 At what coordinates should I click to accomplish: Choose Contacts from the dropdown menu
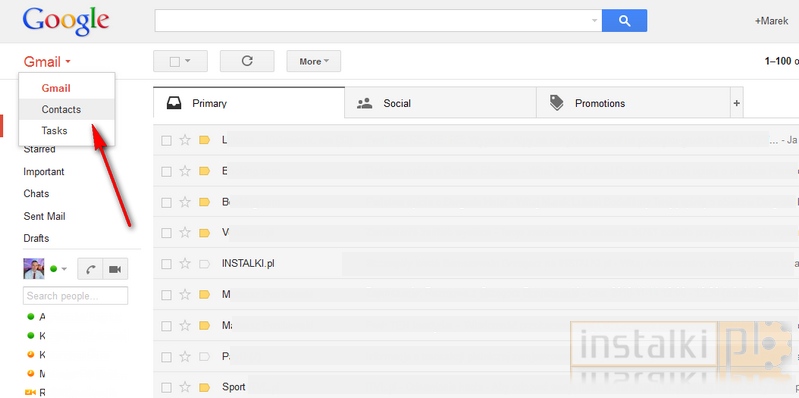67,110
